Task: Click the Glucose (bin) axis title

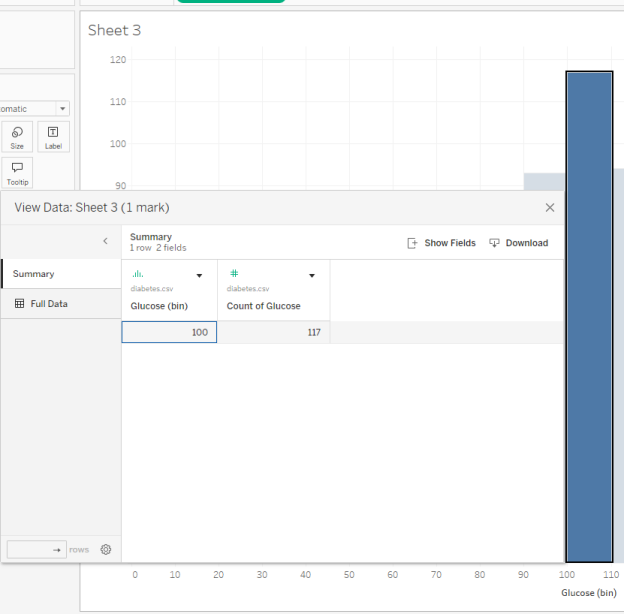Action: tap(589, 593)
